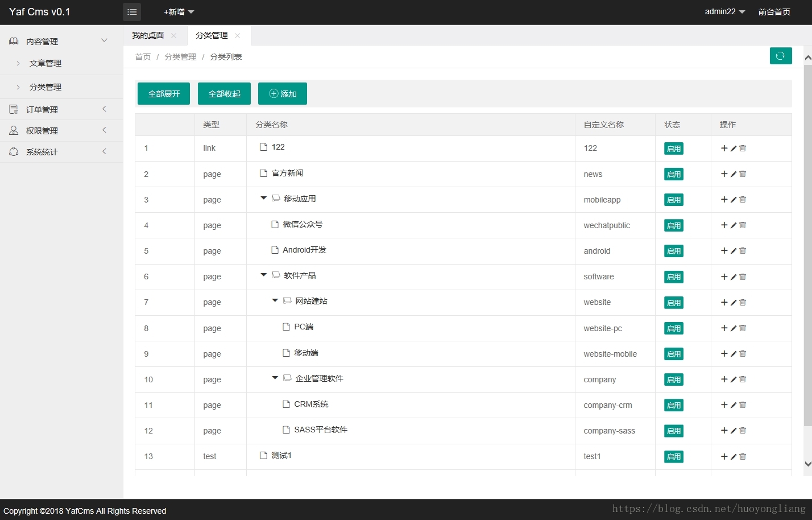Screen dimensions: 812x520
Task: Click pencil icon in 测试1 row
Action: (734, 456)
